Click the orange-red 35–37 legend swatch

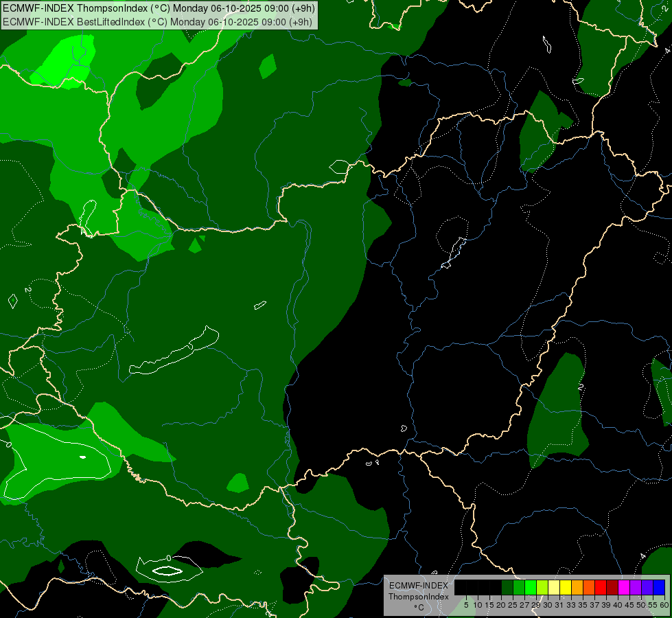pos(589,587)
